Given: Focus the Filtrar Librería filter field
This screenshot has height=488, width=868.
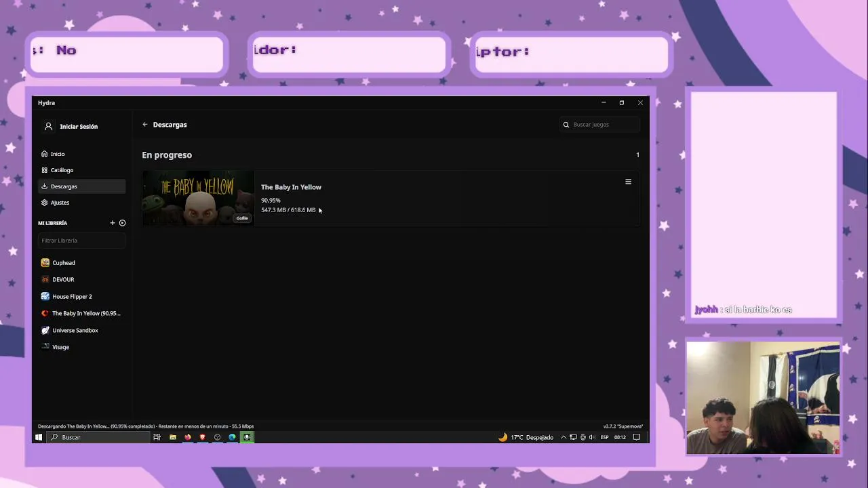Looking at the screenshot, I should [x=81, y=241].
